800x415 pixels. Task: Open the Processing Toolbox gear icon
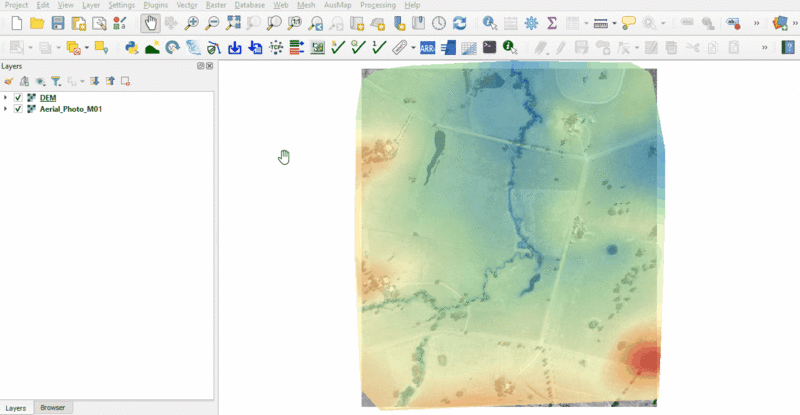pyautogui.click(x=531, y=22)
